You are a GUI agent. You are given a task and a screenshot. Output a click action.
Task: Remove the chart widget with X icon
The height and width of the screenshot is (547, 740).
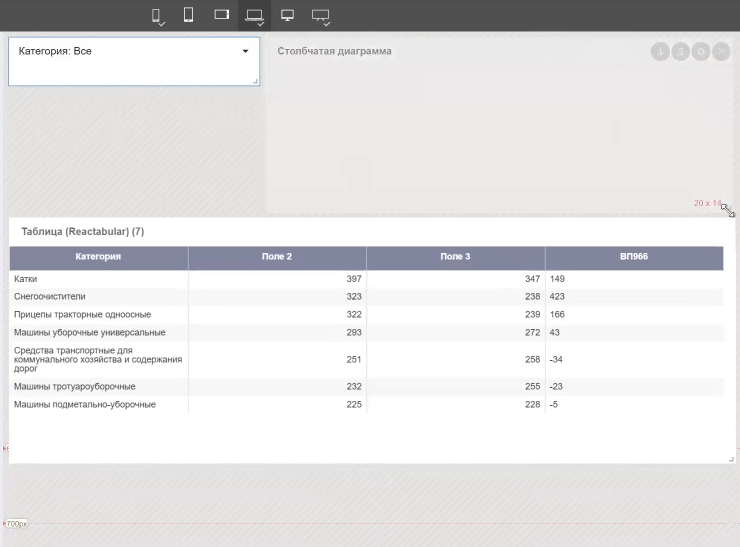[x=720, y=51]
